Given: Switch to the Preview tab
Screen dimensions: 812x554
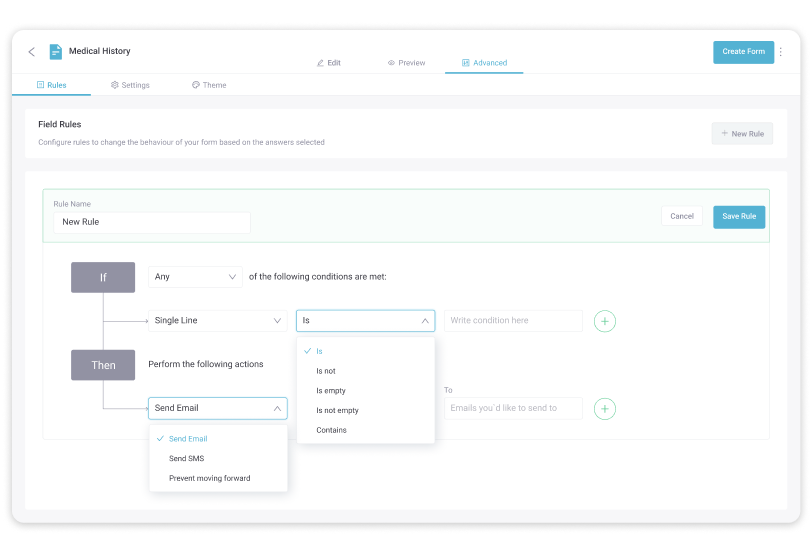Looking at the screenshot, I should point(406,63).
